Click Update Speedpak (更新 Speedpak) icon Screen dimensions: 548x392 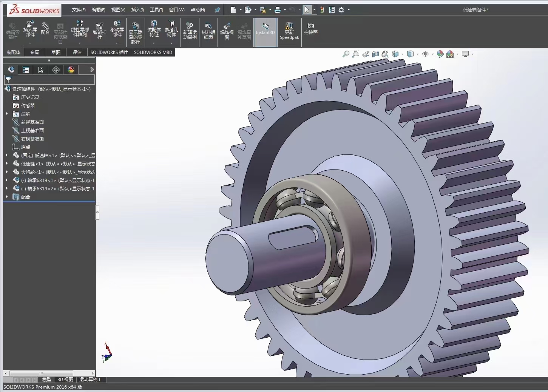pyautogui.click(x=289, y=31)
